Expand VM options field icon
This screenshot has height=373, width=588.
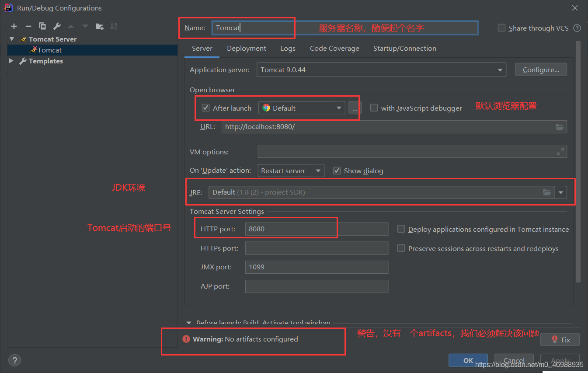pos(560,152)
